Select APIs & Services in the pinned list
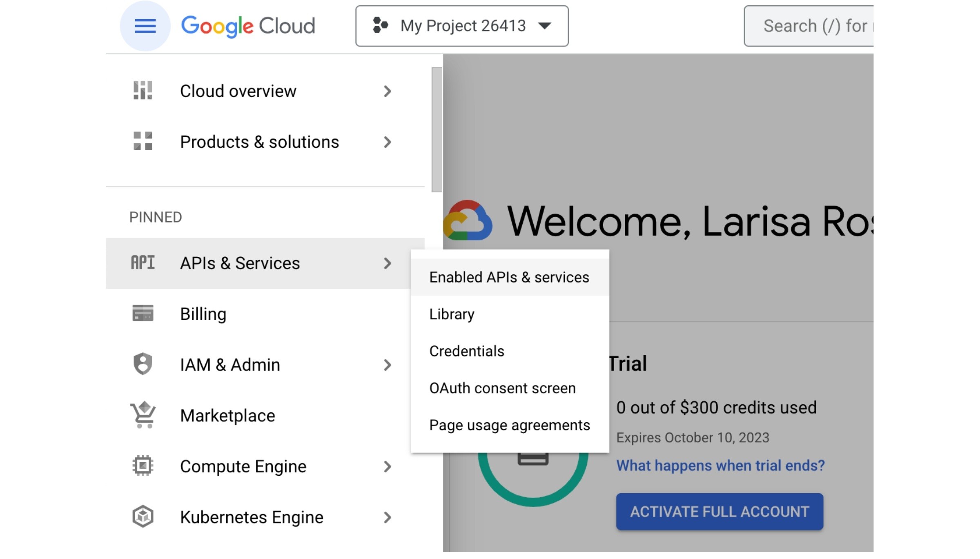 [265, 263]
